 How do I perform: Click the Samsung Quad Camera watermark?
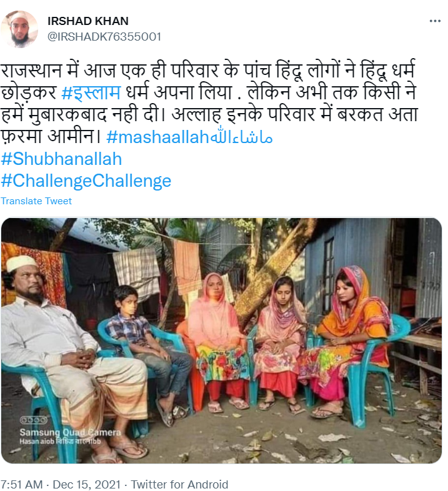click(x=70, y=432)
